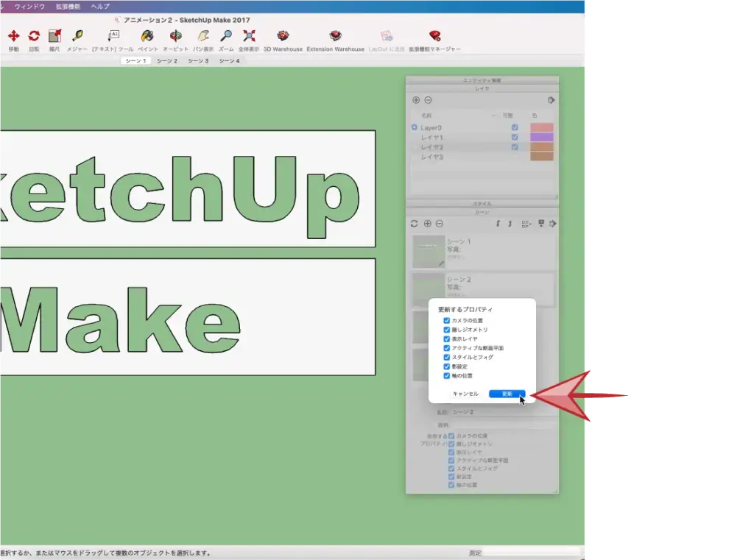The width and height of the screenshot is (754, 560).
Task: Select the Rotate (回転) tool
Action: 34,36
